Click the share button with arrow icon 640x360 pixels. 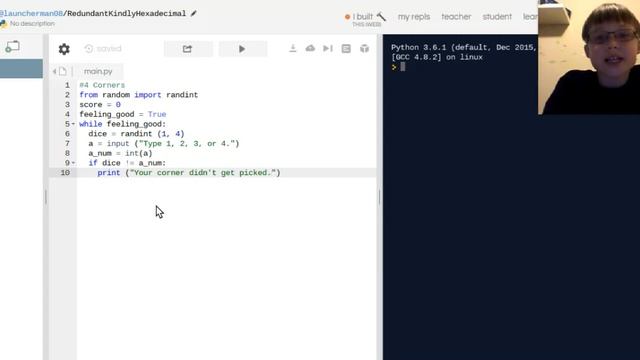click(188, 49)
